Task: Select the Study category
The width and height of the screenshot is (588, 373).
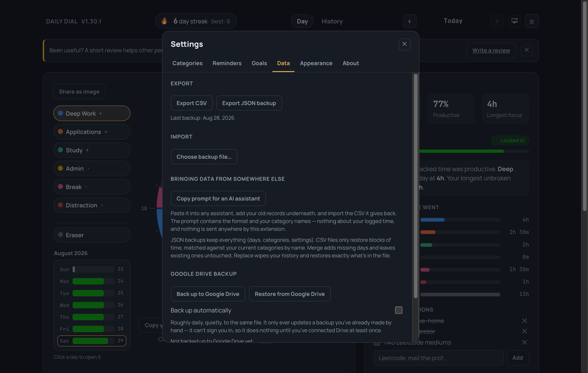Action: point(92,150)
